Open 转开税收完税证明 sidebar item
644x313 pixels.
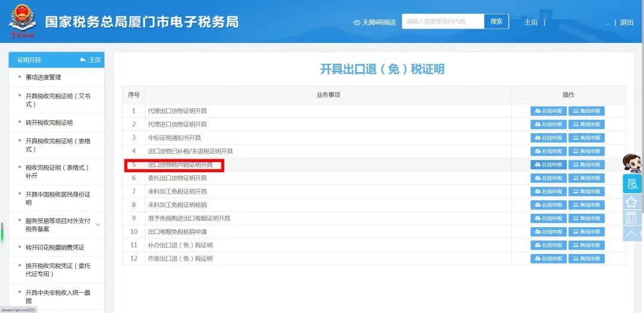click(x=49, y=123)
